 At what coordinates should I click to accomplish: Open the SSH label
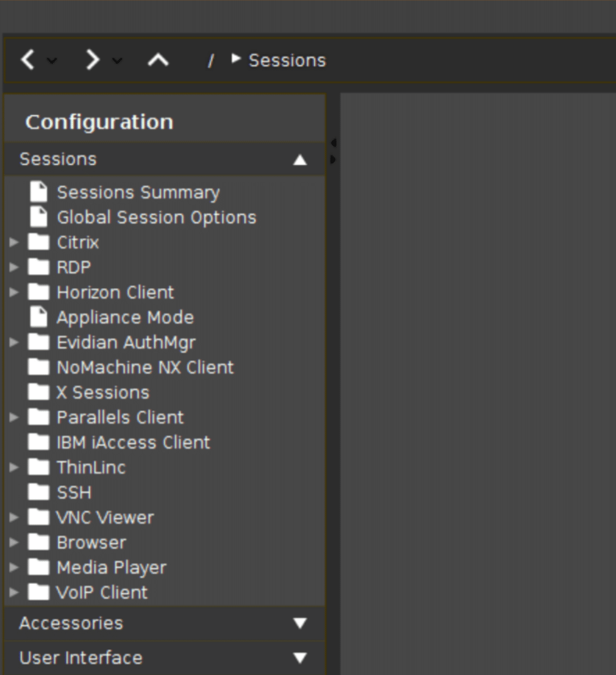[x=74, y=493]
